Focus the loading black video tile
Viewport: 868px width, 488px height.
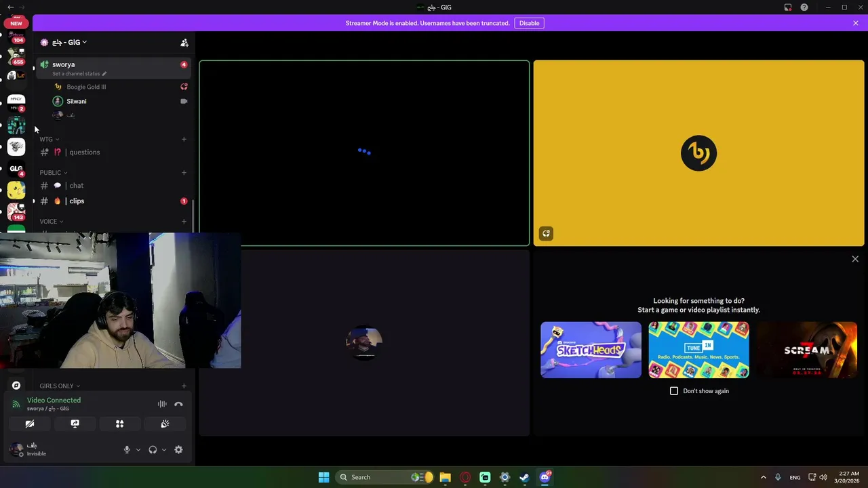tap(364, 153)
